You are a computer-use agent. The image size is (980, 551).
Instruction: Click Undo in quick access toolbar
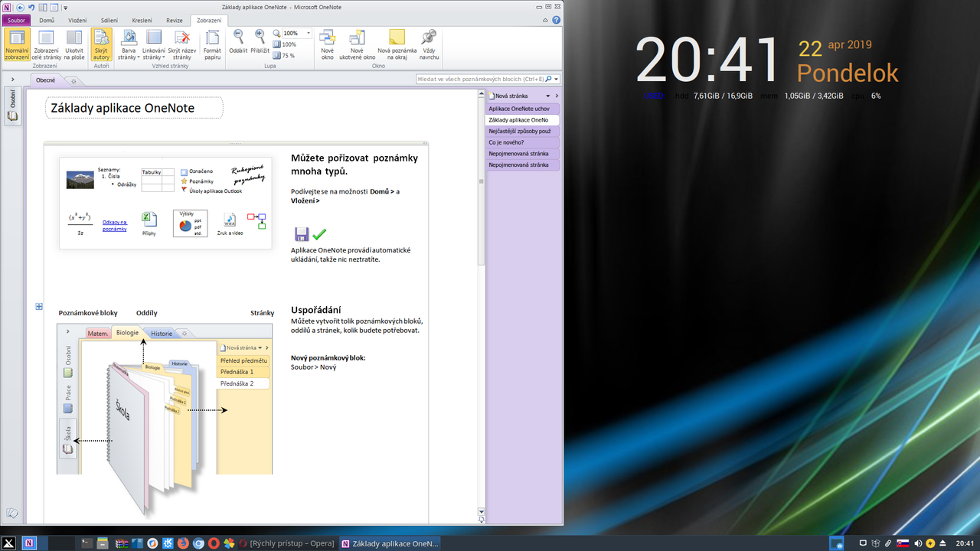[31, 7]
